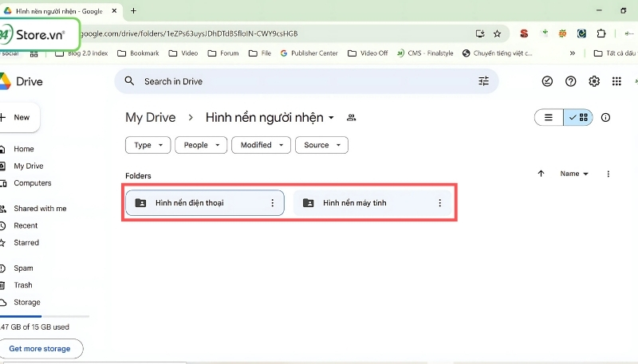The height and width of the screenshot is (364, 638).
Task: Switch to list layout view
Action: pos(549,118)
